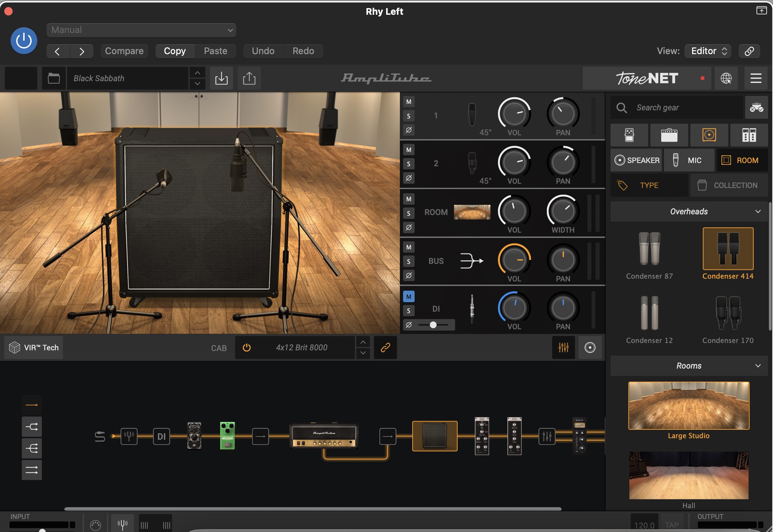Select Condenser 170 overhead mics

[728, 319]
